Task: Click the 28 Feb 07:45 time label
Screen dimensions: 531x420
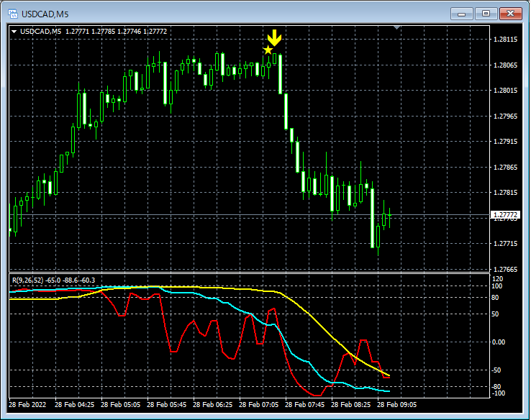Action: coord(305,405)
